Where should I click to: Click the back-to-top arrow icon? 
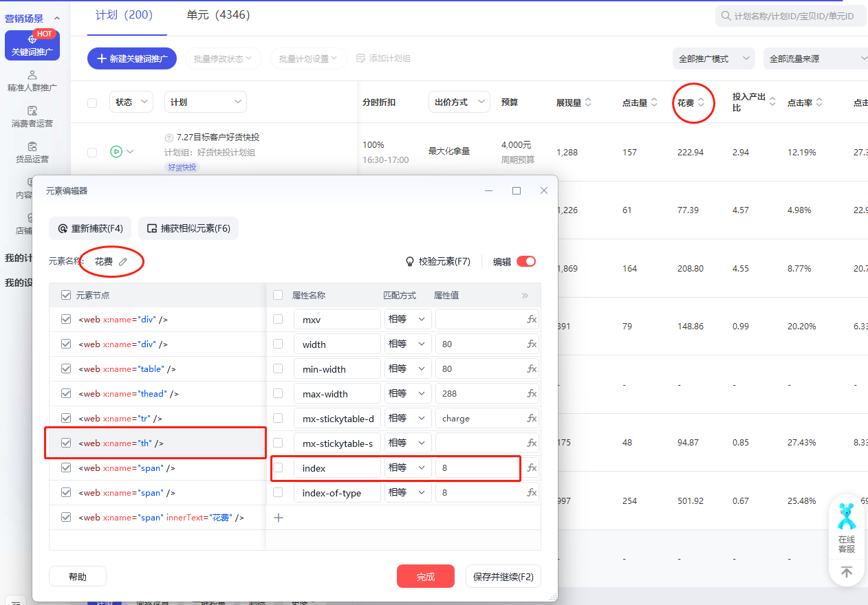[x=847, y=572]
